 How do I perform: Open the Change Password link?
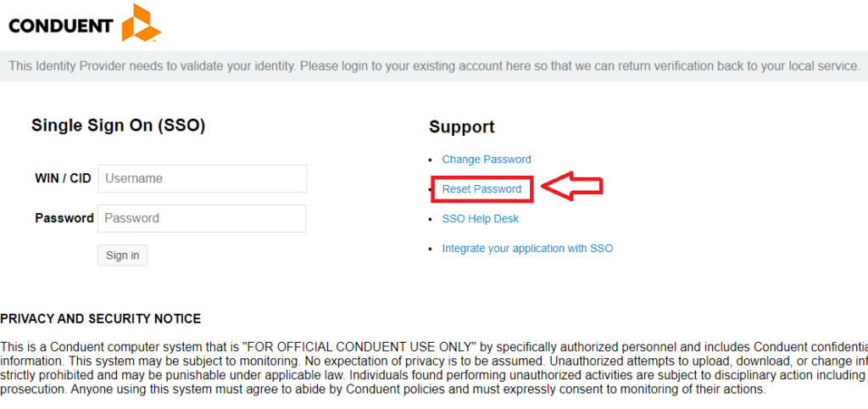487,160
